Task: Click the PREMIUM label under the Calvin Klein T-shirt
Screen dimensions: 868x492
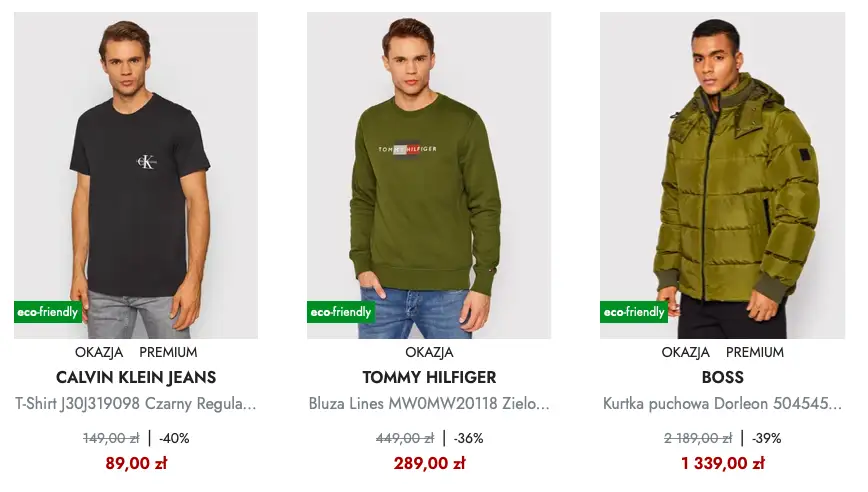Action: [x=168, y=352]
